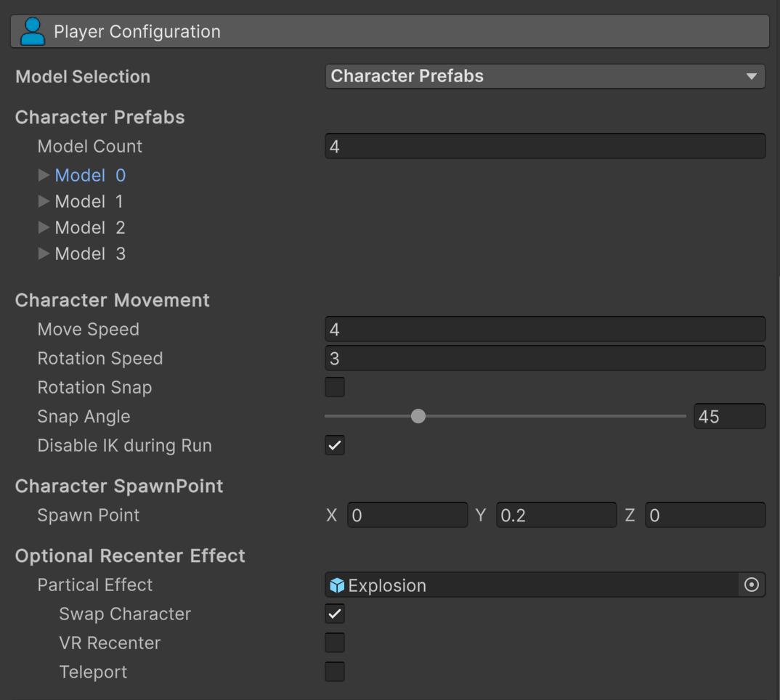
Task: Click the Snap Angle number field
Action: click(x=729, y=416)
